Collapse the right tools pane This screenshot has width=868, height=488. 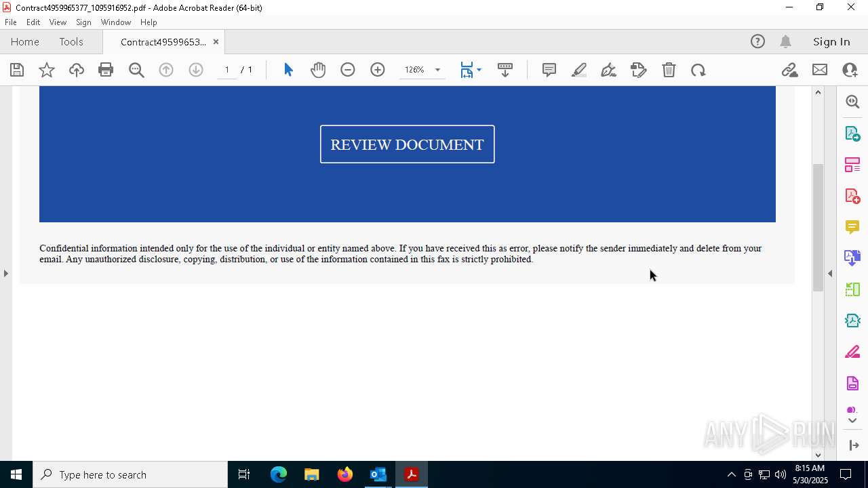(830, 273)
